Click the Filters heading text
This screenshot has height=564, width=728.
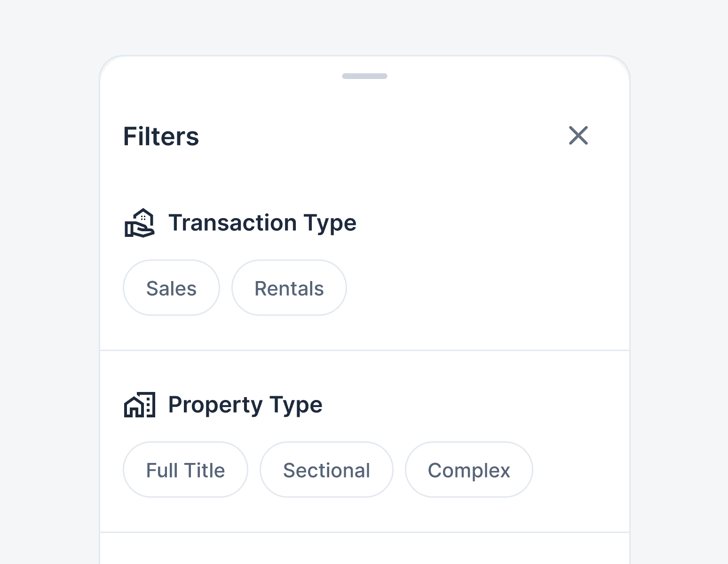(x=161, y=136)
